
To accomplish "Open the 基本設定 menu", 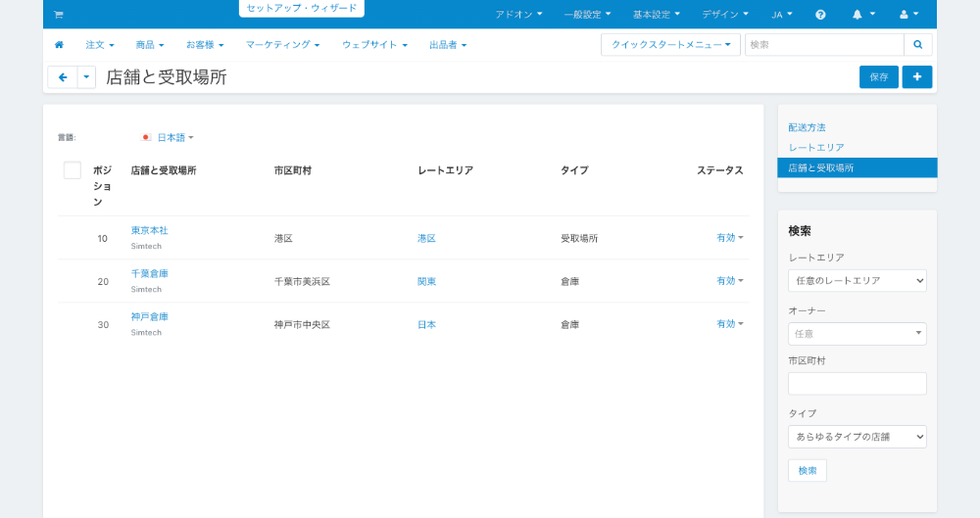I will tap(656, 15).
